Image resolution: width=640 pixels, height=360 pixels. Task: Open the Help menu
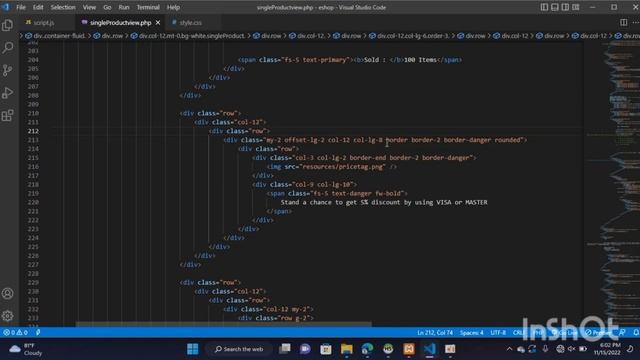pos(173,7)
